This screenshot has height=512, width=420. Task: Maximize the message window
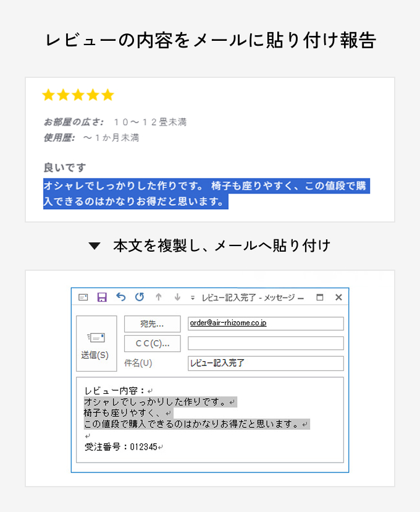coord(319,297)
